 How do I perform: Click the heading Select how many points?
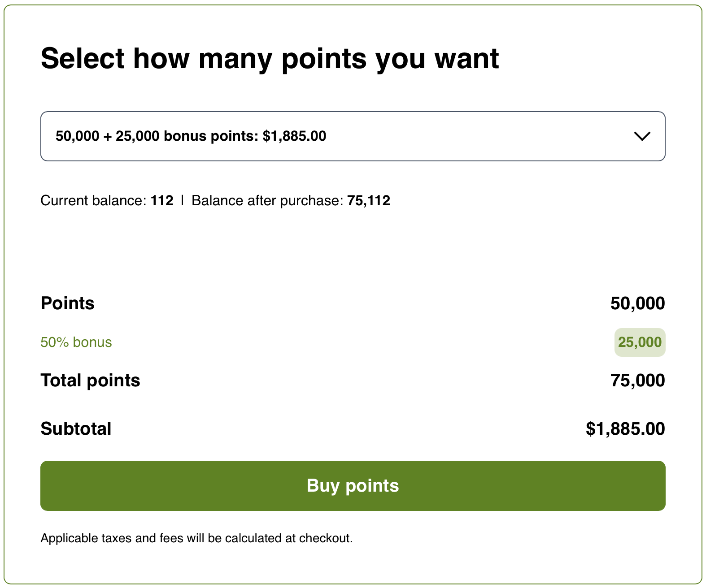pos(270,58)
